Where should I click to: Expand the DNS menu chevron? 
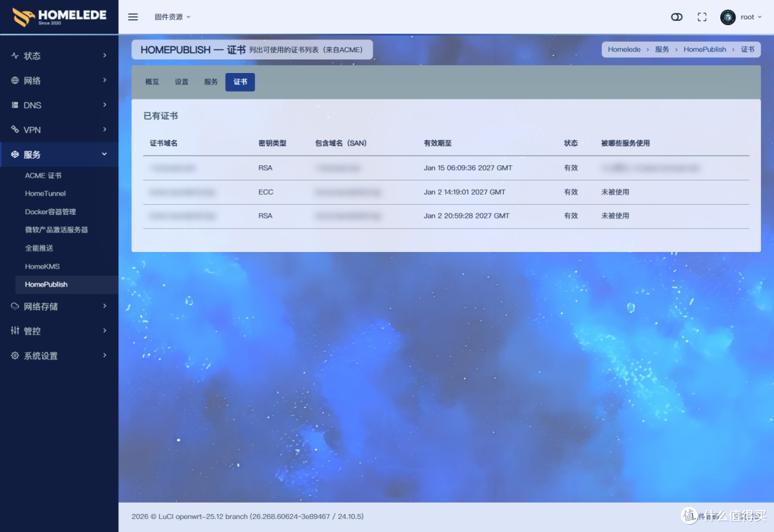point(105,105)
